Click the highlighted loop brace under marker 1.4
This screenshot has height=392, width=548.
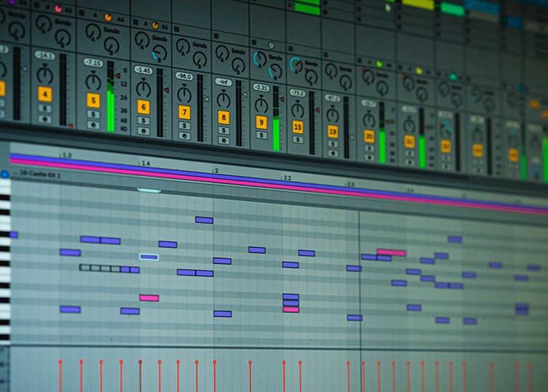(x=149, y=191)
